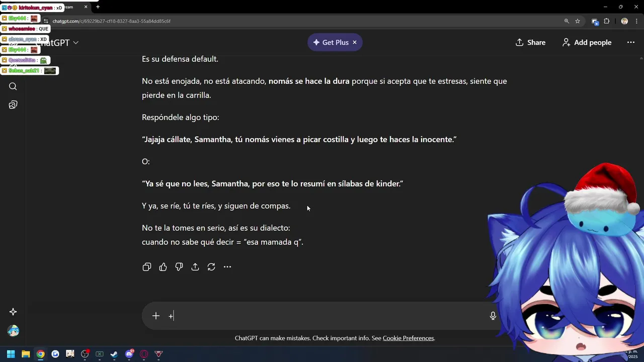Open File Explorer from the taskbar
The width and height of the screenshot is (644, 362).
pyautogui.click(x=26, y=354)
